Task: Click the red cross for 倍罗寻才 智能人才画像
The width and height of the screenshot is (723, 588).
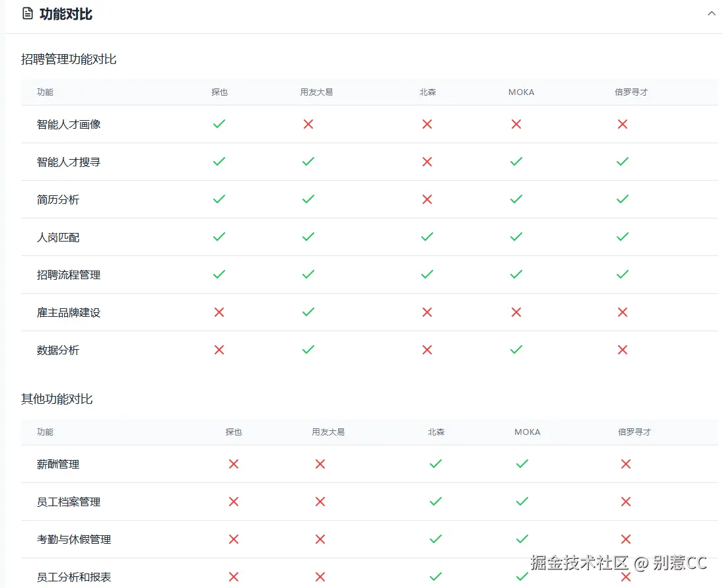Action: tap(623, 124)
